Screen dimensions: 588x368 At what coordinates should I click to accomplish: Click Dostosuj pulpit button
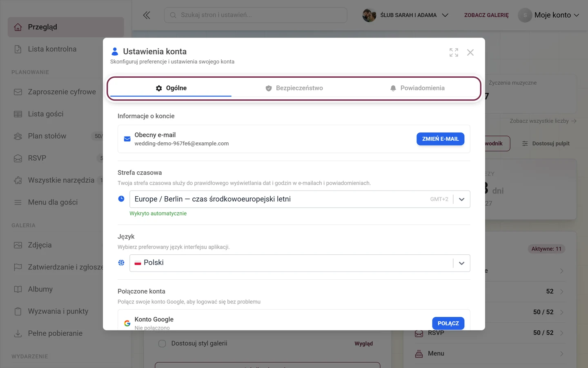546,144
